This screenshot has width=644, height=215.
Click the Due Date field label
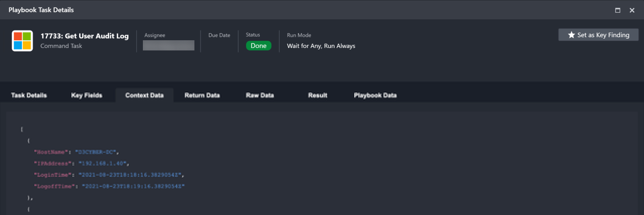point(219,35)
